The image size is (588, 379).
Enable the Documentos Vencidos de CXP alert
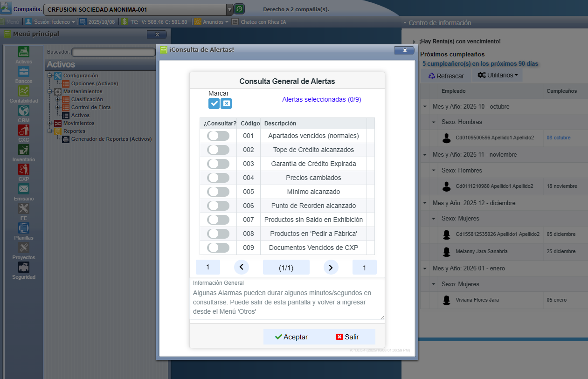click(x=218, y=248)
